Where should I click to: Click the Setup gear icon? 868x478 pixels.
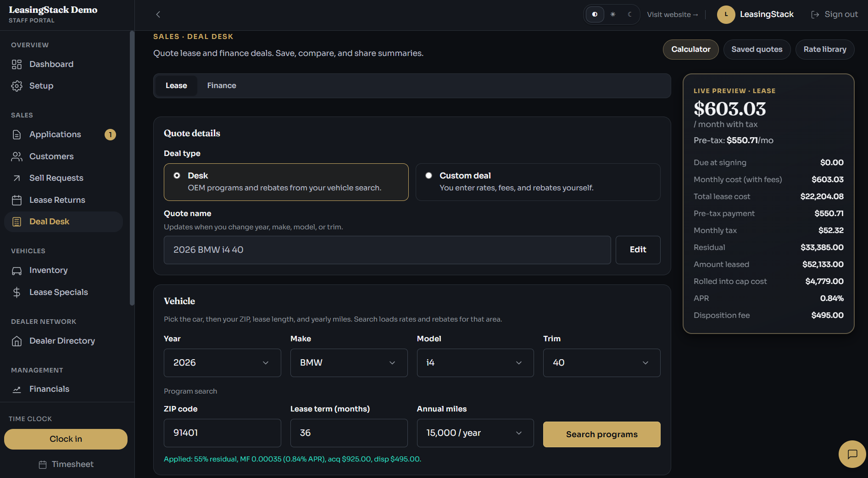click(x=17, y=86)
